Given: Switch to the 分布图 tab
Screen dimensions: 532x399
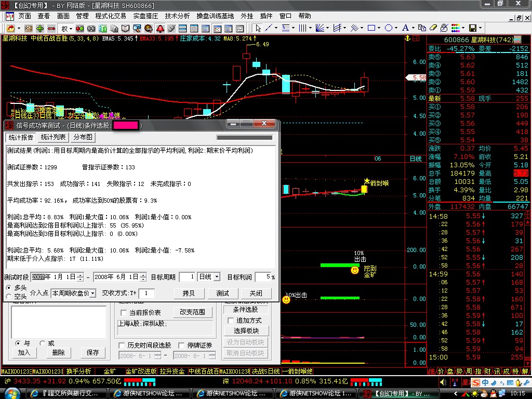Looking at the screenshot, I should (x=83, y=137).
